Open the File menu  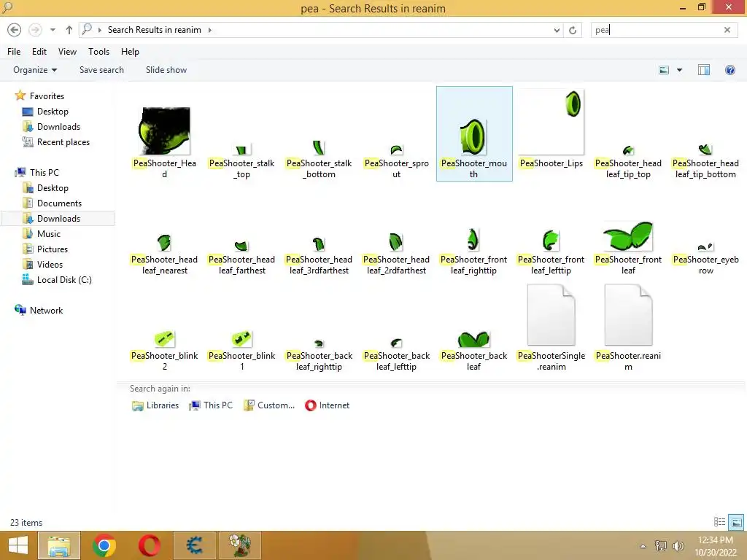pyautogui.click(x=14, y=52)
